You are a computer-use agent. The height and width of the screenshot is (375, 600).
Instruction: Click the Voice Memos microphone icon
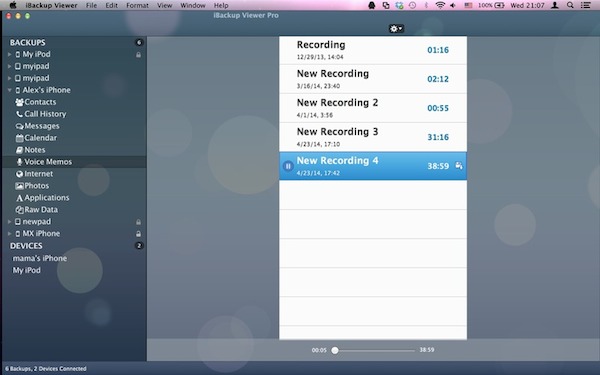[x=19, y=162]
